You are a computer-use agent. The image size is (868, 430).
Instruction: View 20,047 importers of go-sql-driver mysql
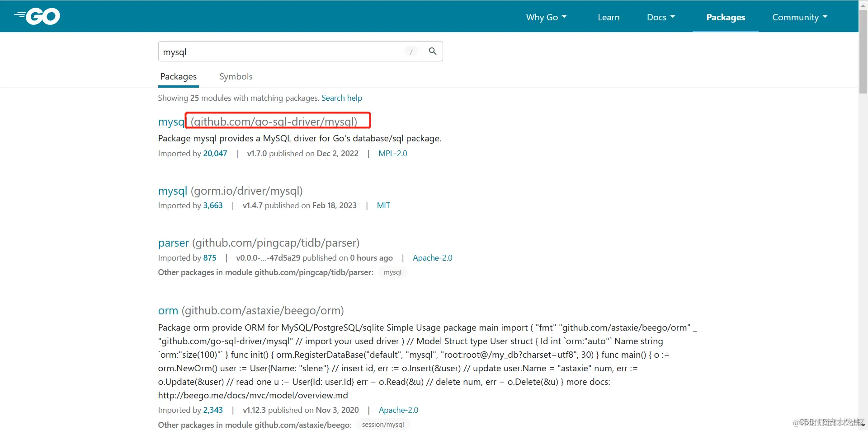tap(215, 154)
